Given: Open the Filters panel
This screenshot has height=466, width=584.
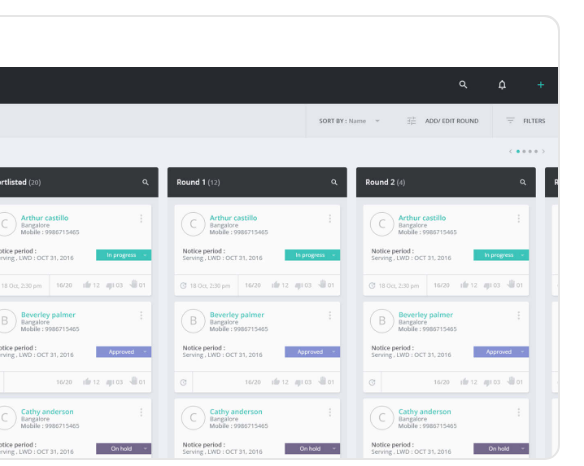Looking at the screenshot, I should pyautogui.click(x=526, y=121).
